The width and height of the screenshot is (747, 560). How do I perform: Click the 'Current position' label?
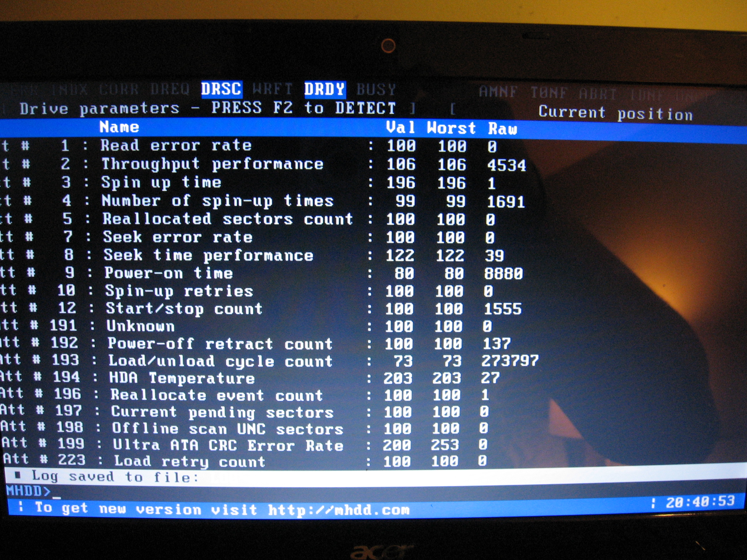[x=615, y=113]
